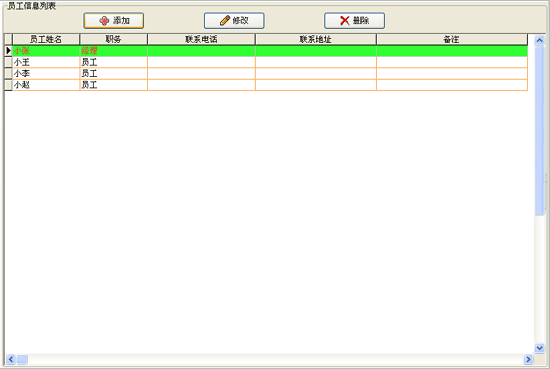
Task: Select 小赵's 员工 position cell
Action: pos(113,85)
